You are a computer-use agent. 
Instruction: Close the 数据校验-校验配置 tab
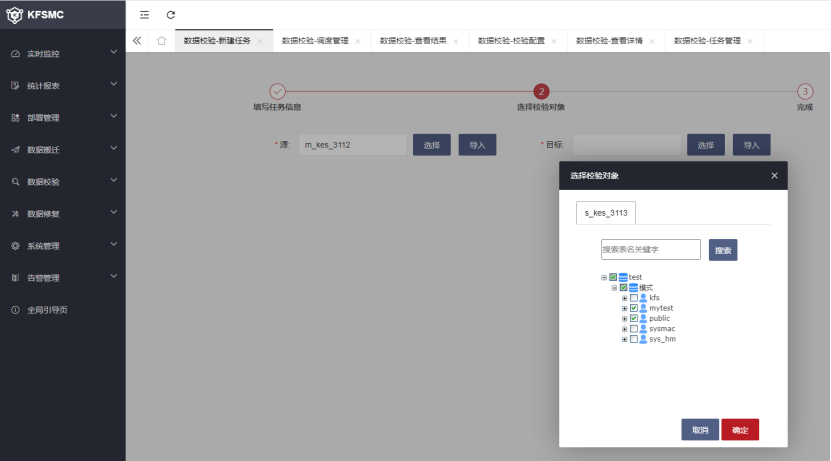pyautogui.click(x=554, y=41)
